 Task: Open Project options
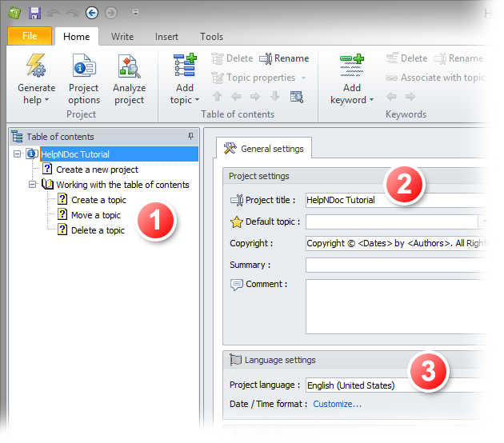(84, 79)
